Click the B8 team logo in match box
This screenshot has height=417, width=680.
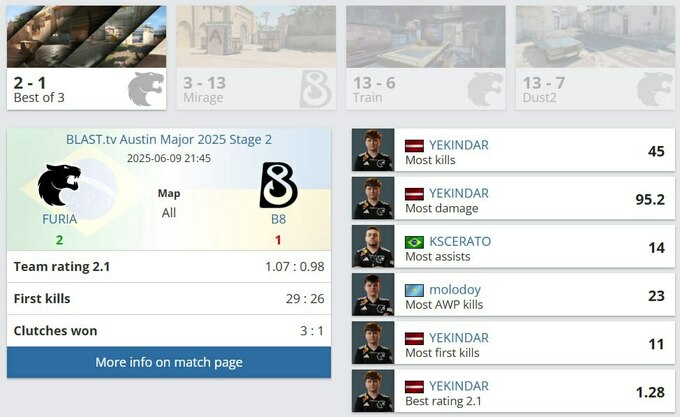278,185
